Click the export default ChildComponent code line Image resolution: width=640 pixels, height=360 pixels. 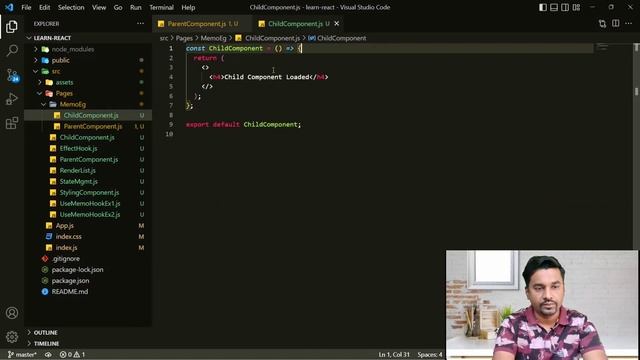tap(244, 124)
